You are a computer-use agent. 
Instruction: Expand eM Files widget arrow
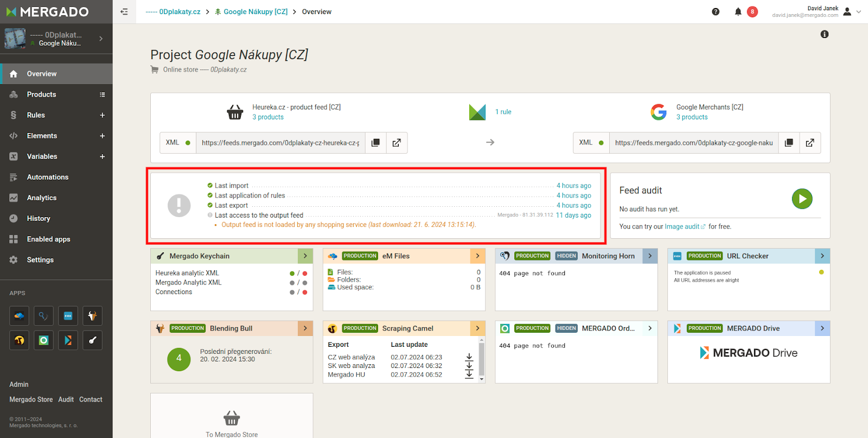478,256
